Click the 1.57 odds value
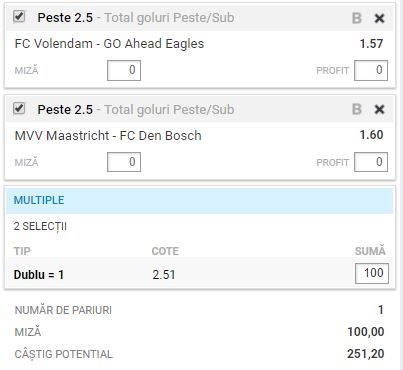Screen dimensions: 403x370 coord(371,44)
